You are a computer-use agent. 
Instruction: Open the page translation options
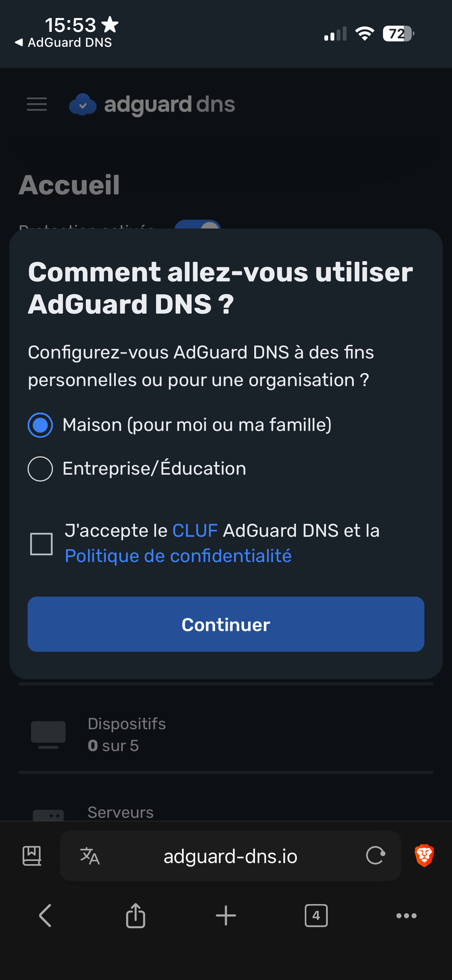[x=89, y=856]
